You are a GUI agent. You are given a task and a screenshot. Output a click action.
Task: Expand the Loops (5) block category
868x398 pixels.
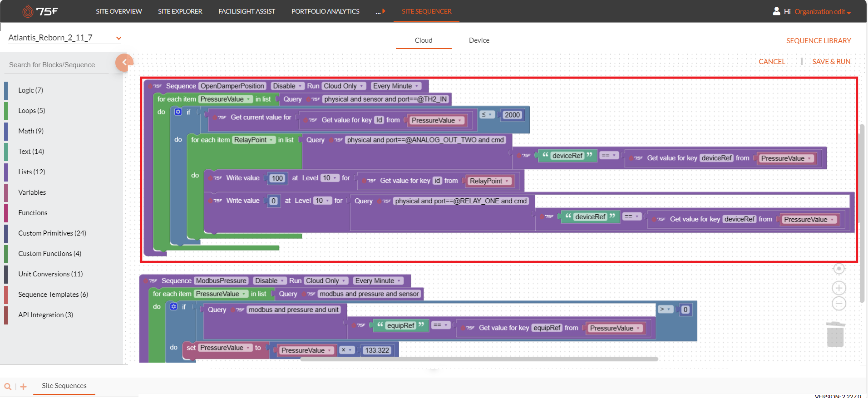coord(32,111)
